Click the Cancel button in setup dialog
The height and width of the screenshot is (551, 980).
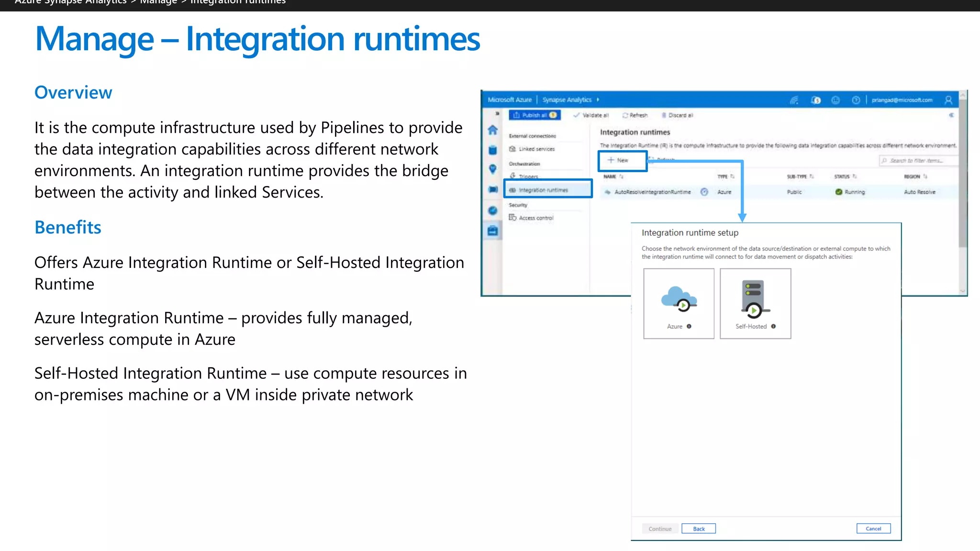point(873,529)
